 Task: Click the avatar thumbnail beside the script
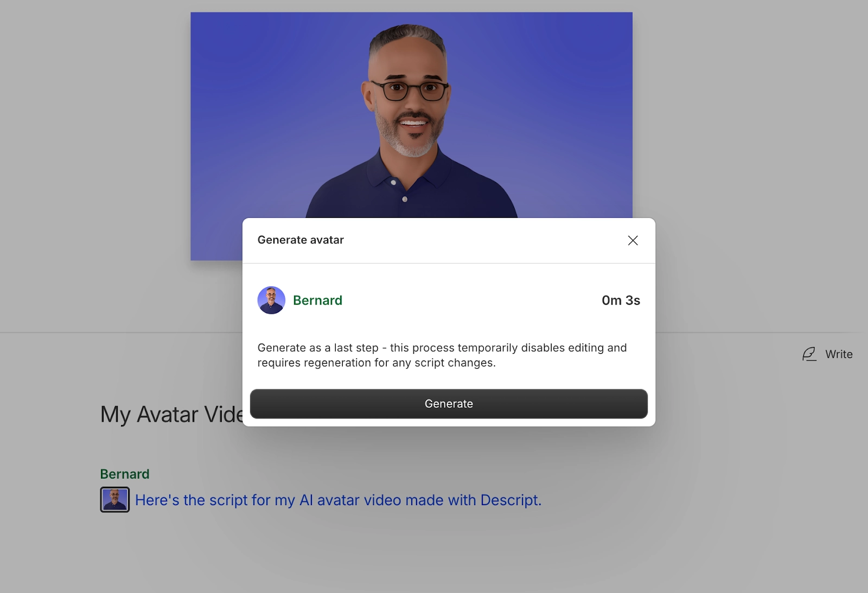click(115, 500)
